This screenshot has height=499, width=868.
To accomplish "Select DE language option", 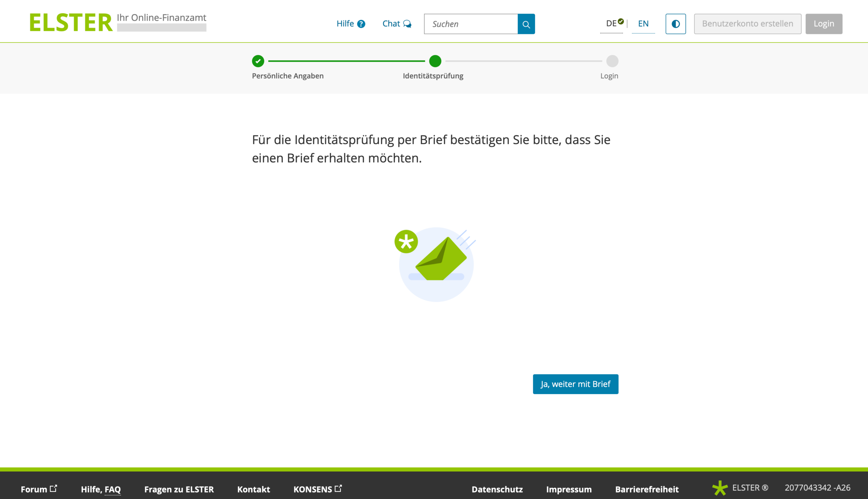I will [x=611, y=23].
